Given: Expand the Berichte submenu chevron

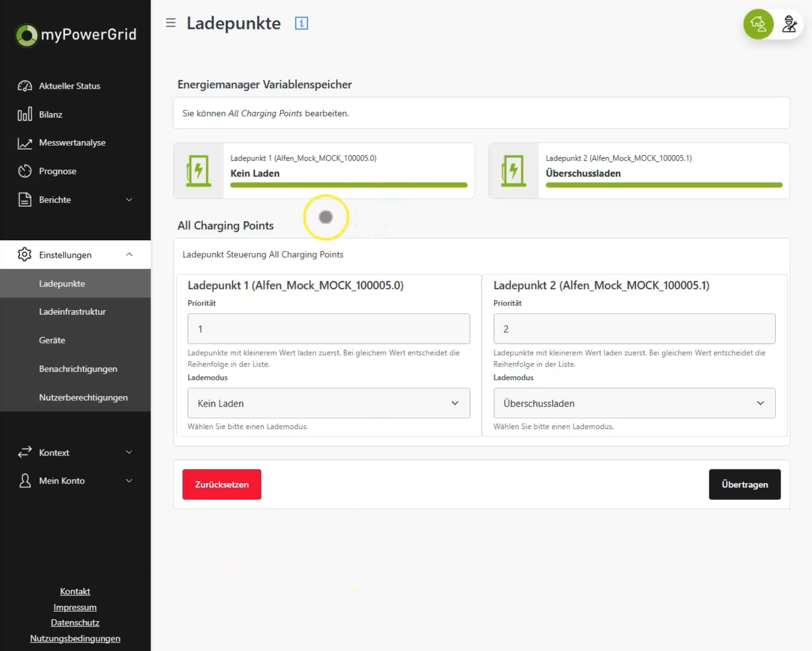Looking at the screenshot, I should coord(129,200).
